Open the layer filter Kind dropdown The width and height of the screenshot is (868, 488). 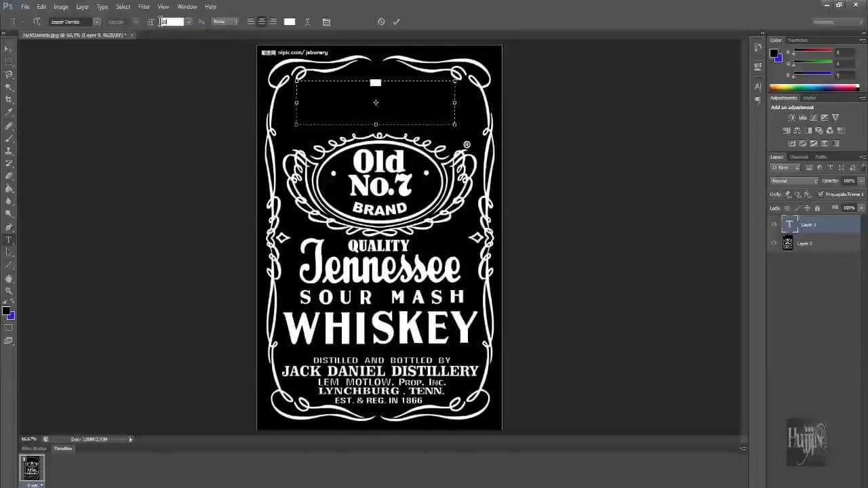785,167
